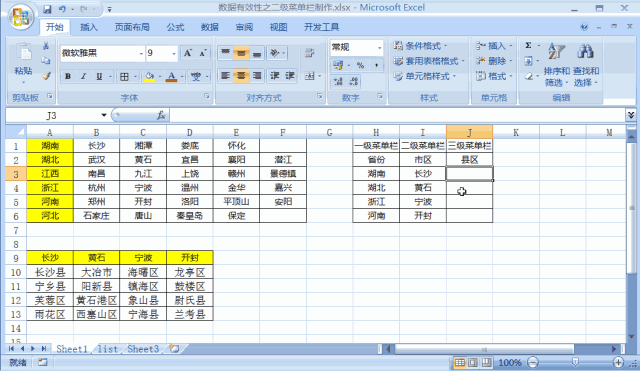Click 删除 cells button
640x371 pixels.
point(494,61)
